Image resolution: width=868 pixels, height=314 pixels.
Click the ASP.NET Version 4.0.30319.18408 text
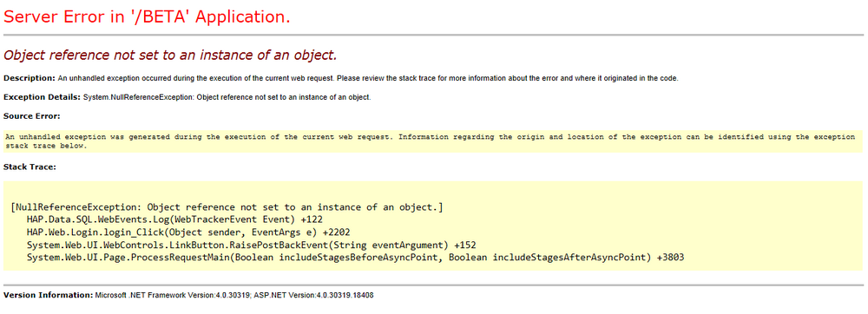click(314, 295)
